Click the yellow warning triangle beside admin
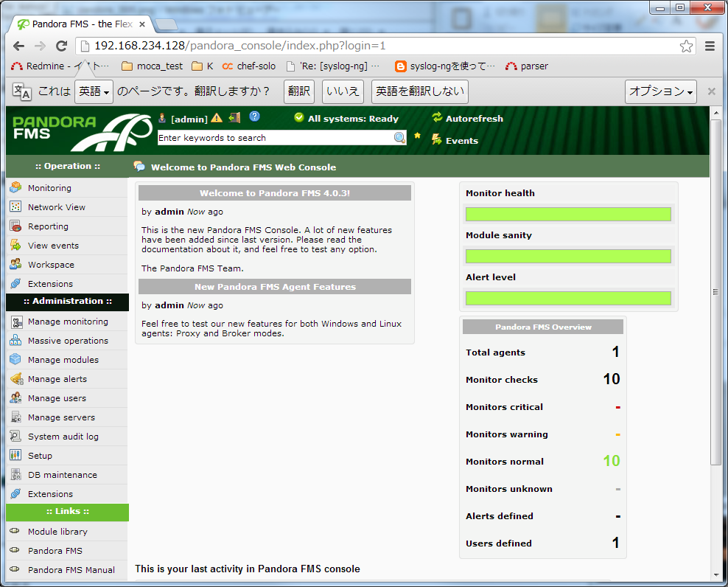The image size is (728, 587). tap(217, 119)
